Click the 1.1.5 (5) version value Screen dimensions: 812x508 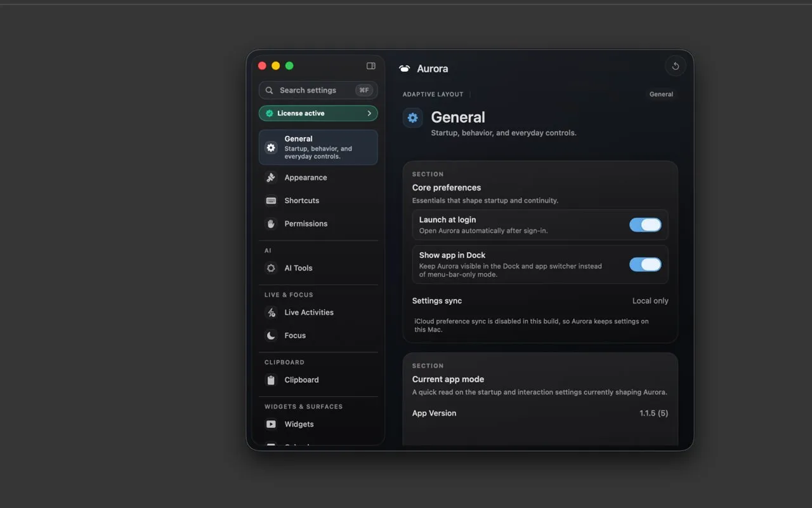coord(653,413)
